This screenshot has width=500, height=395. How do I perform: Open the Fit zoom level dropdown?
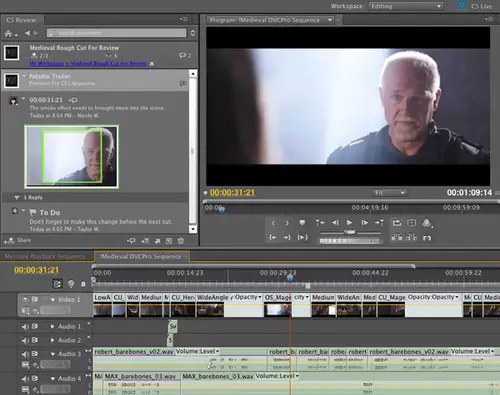(389, 193)
